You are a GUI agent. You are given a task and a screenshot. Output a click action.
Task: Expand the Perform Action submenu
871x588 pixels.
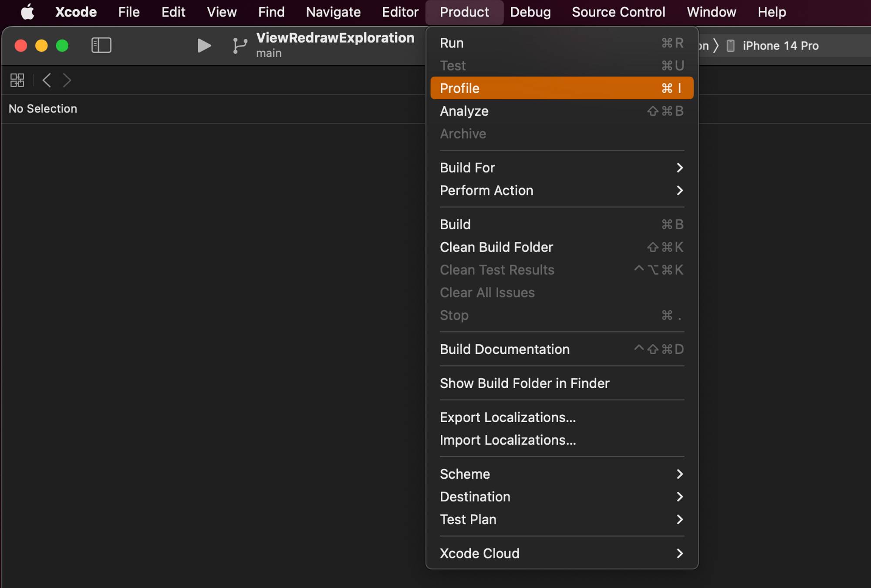click(x=562, y=190)
